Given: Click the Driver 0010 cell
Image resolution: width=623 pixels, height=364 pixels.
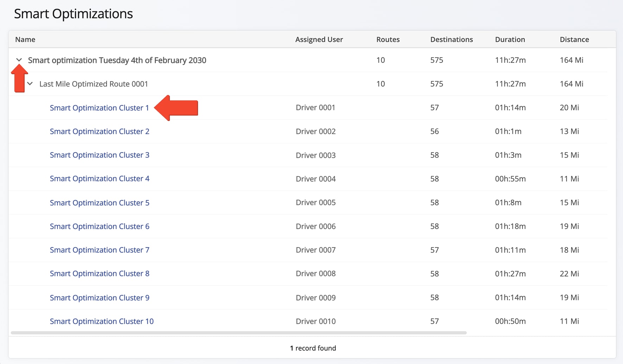Looking at the screenshot, I should coord(316,321).
